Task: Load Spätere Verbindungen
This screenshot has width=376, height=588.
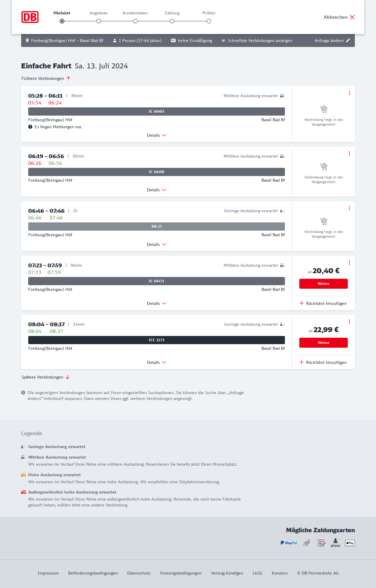Action: pos(46,377)
